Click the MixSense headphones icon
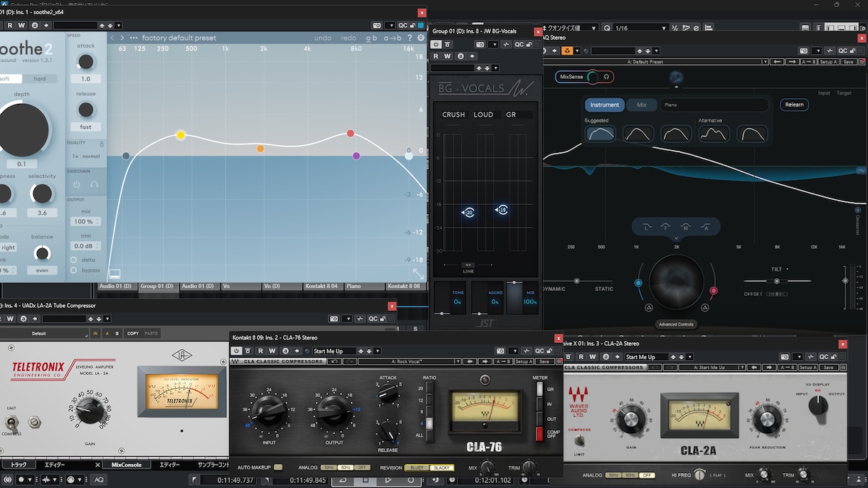The image size is (868, 488). pyautogui.click(x=606, y=77)
